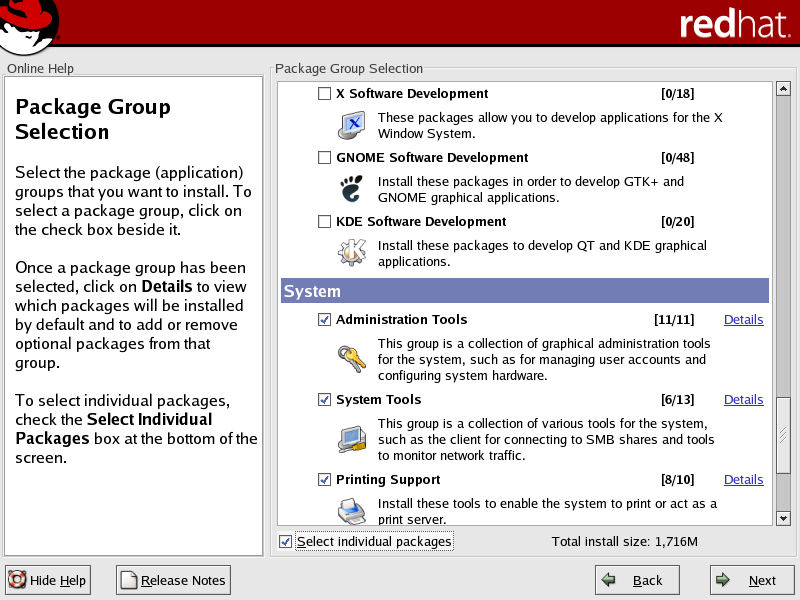Click the X Software Development monitor icon

pos(352,125)
